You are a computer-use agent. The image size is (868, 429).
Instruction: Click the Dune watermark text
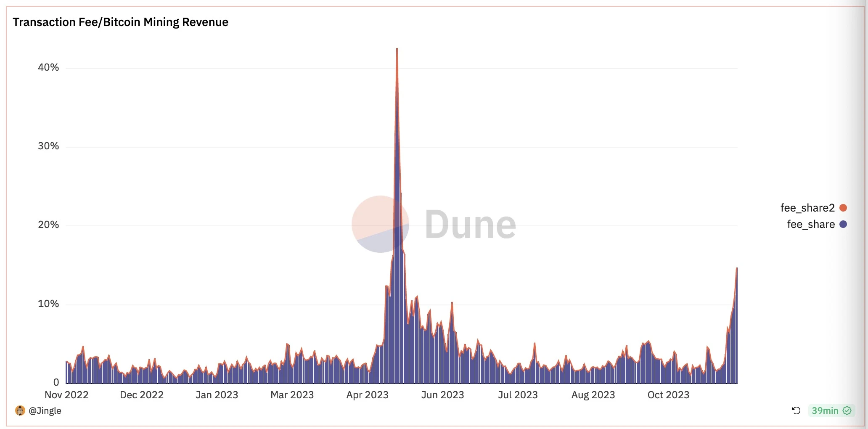tap(470, 225)
